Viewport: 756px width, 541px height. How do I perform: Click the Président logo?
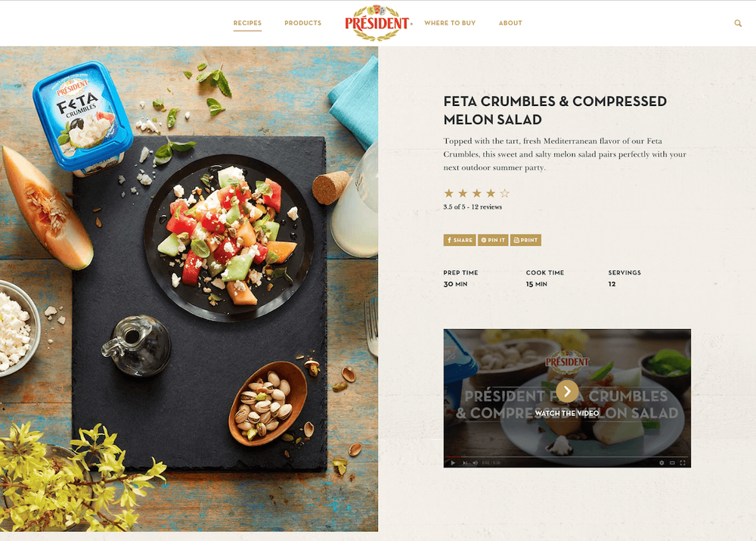point(378,23)
